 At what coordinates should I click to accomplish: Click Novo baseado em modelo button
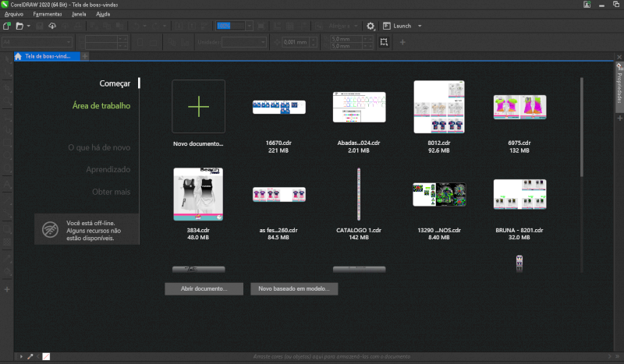click(x=294, y=288)
